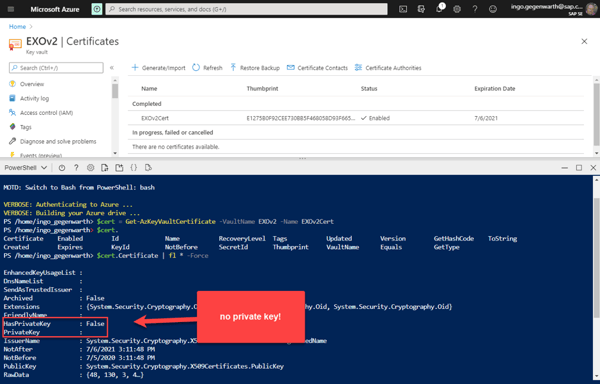Viewport: 600px width, 384px height.
Task: Open the PowerShell shell type dropdown
Action: pyautogui.click(x=26, y=168)
